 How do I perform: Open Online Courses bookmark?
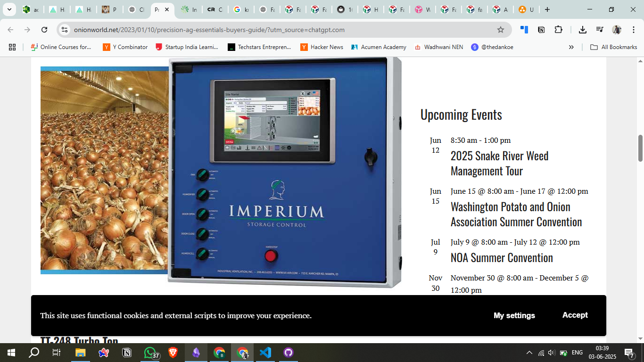(61, 47)
